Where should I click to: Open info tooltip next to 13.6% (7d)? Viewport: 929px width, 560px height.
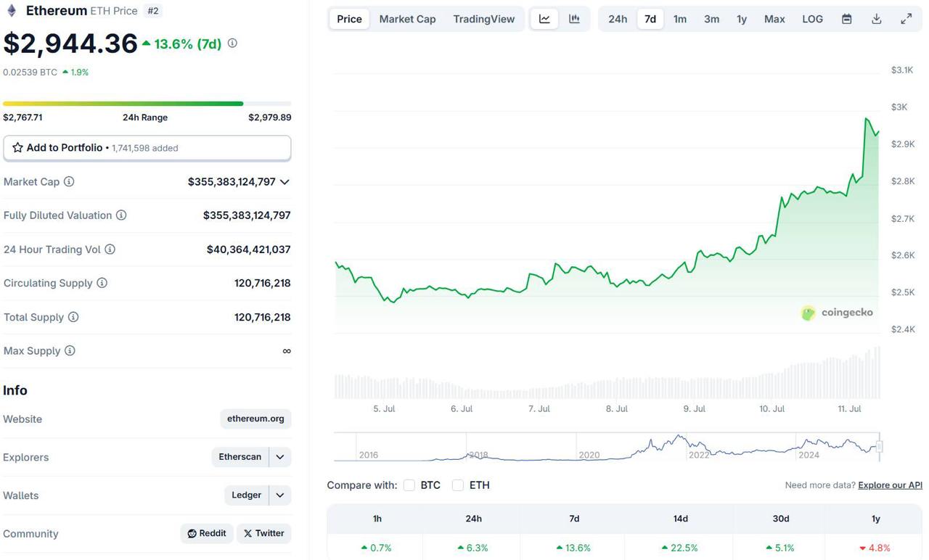coord(232,44)
